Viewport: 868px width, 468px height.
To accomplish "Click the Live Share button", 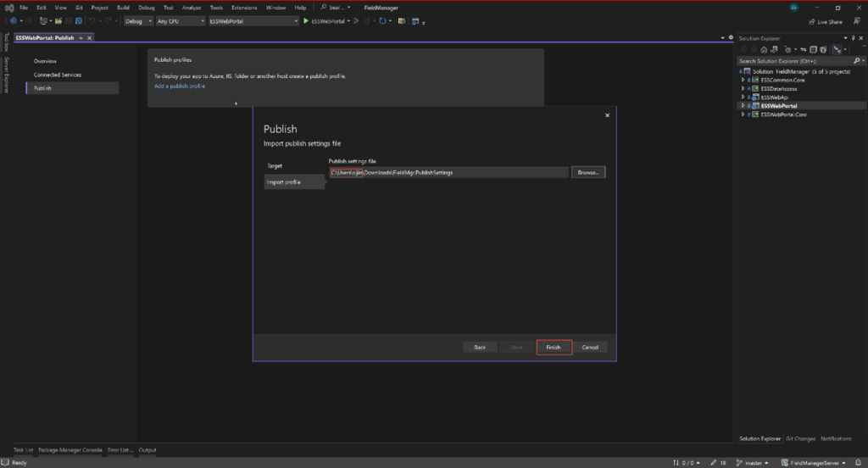I will (x=826, y=21).
